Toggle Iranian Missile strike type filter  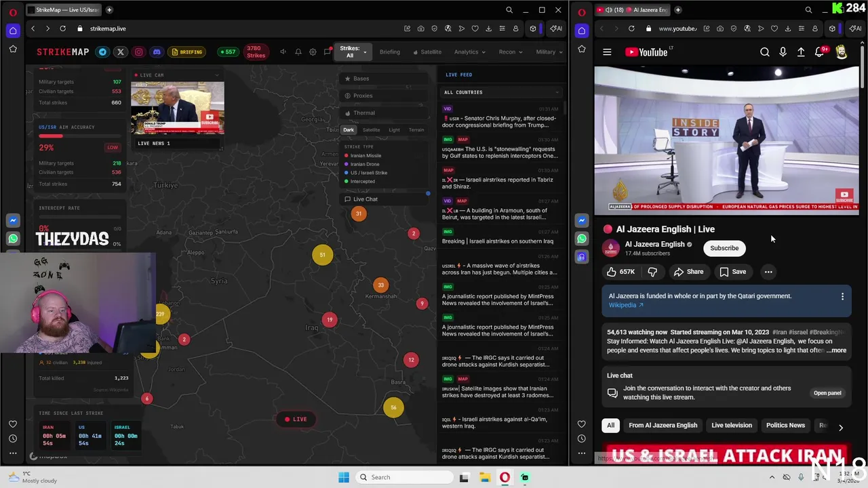pos(363,156)
